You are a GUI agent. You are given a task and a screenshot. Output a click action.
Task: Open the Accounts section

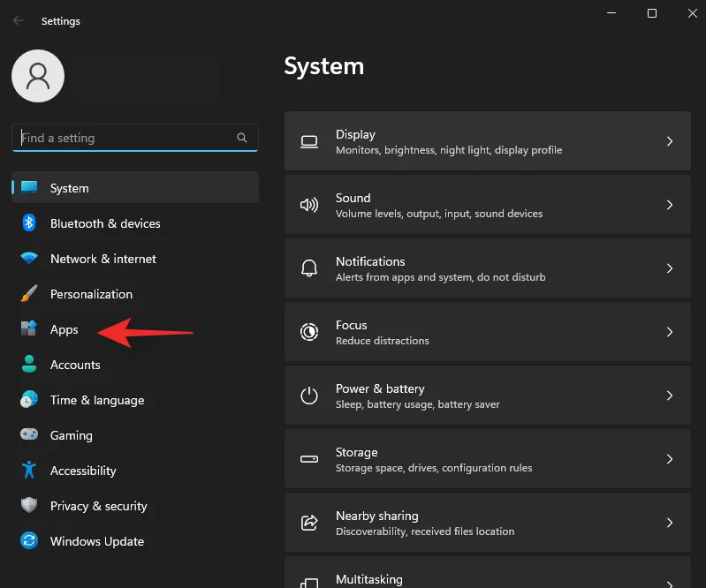(x=135, y=365)
